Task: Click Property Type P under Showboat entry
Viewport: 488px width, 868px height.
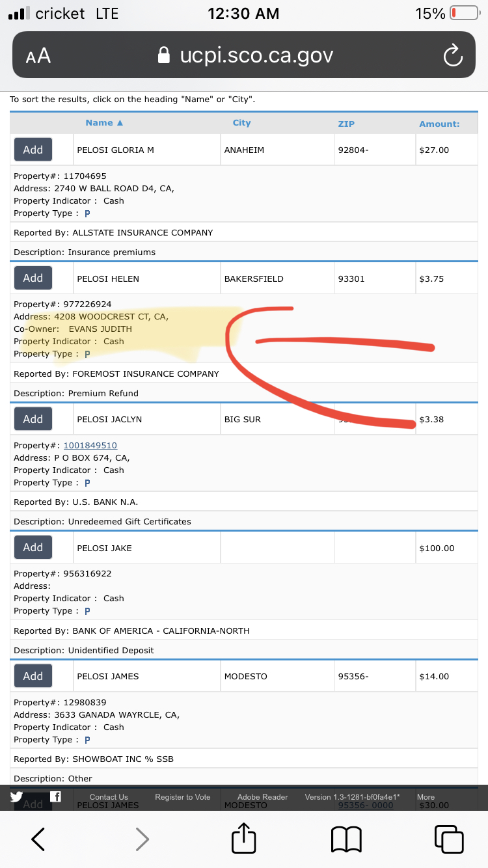Action: click(x=87, y=740)
